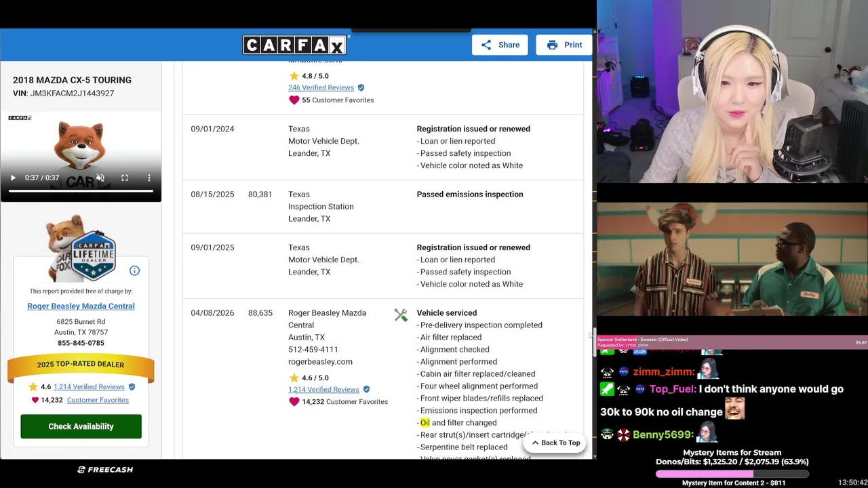Click the Print button

click(x=564, y=45)
